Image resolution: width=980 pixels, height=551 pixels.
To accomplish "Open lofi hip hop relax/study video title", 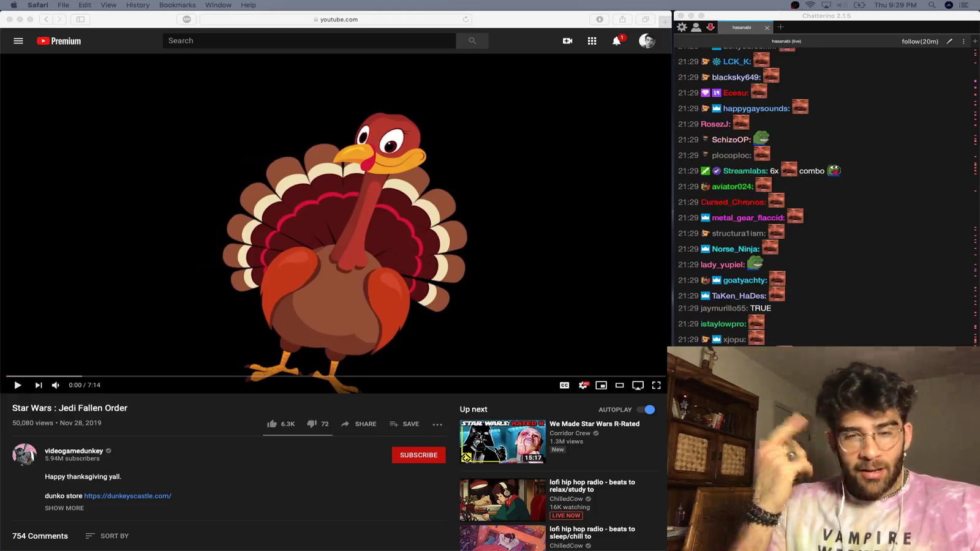I will point(592,485).
